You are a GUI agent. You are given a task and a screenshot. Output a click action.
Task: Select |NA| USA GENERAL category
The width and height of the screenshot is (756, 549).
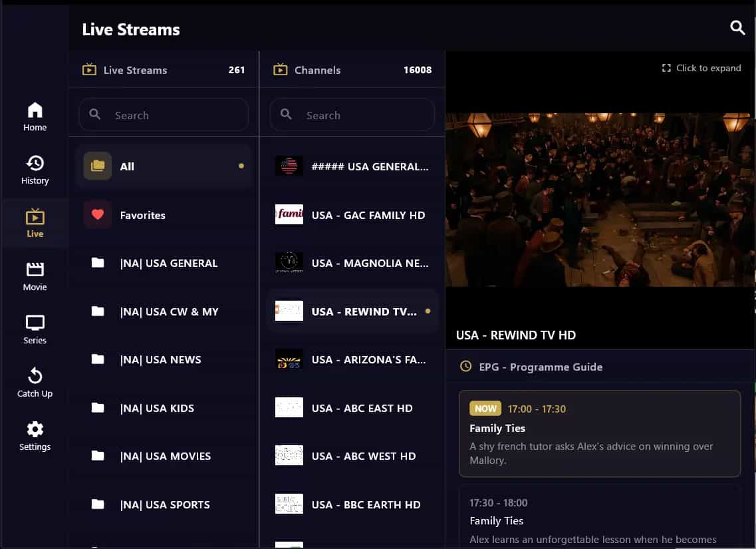tap(164, 263)
